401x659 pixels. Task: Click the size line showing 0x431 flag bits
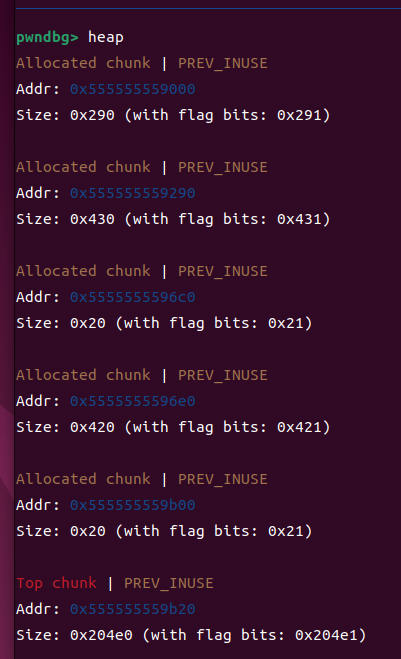pos(173,219)
